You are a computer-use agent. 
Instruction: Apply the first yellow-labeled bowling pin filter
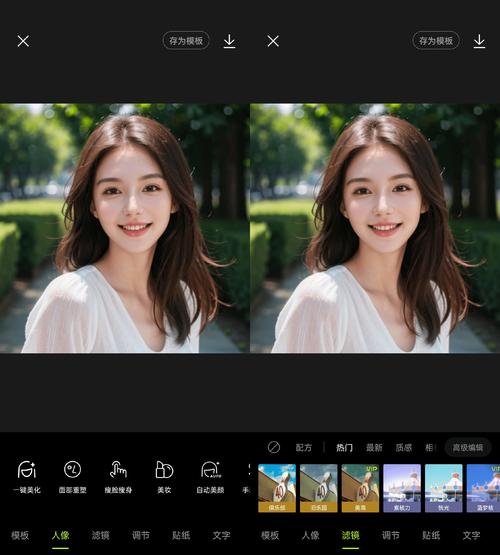[x=277, y=488]
